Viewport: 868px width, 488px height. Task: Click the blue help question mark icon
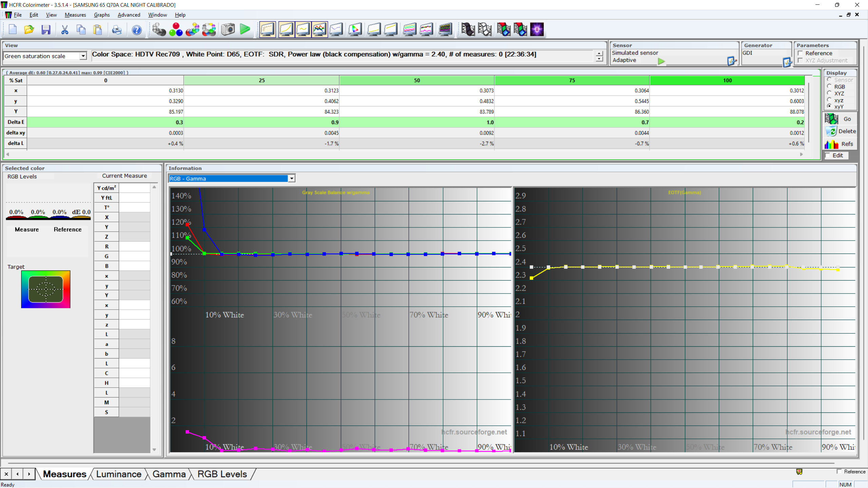point(137,30)
